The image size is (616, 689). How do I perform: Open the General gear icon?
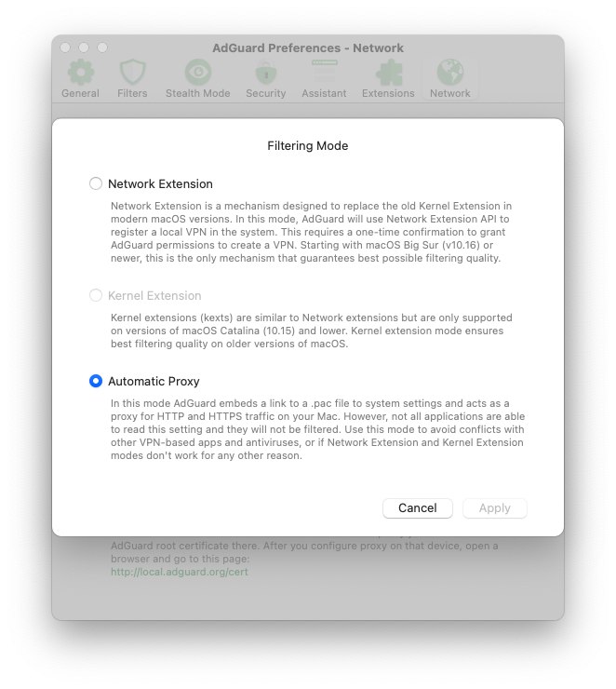(x=81, y=72)
